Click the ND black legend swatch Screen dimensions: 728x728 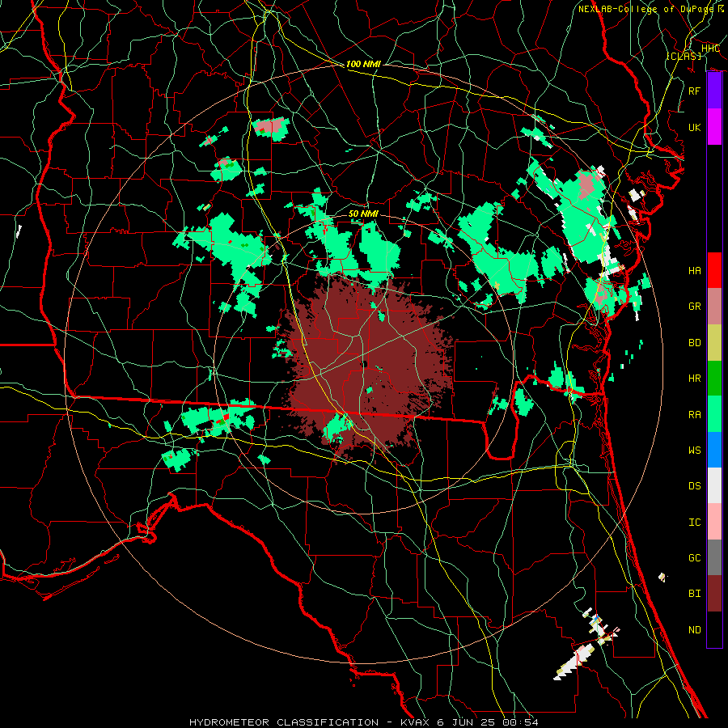(x=714, y=629)
